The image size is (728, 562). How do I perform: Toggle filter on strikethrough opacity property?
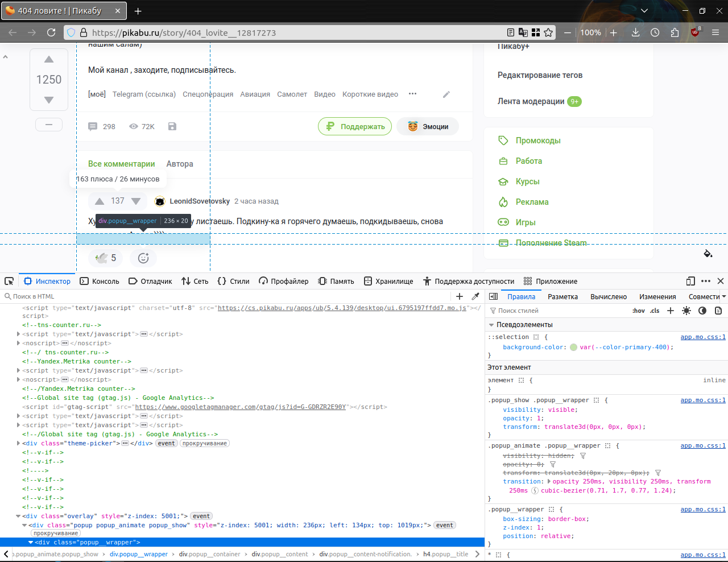(x=553, y=464)
